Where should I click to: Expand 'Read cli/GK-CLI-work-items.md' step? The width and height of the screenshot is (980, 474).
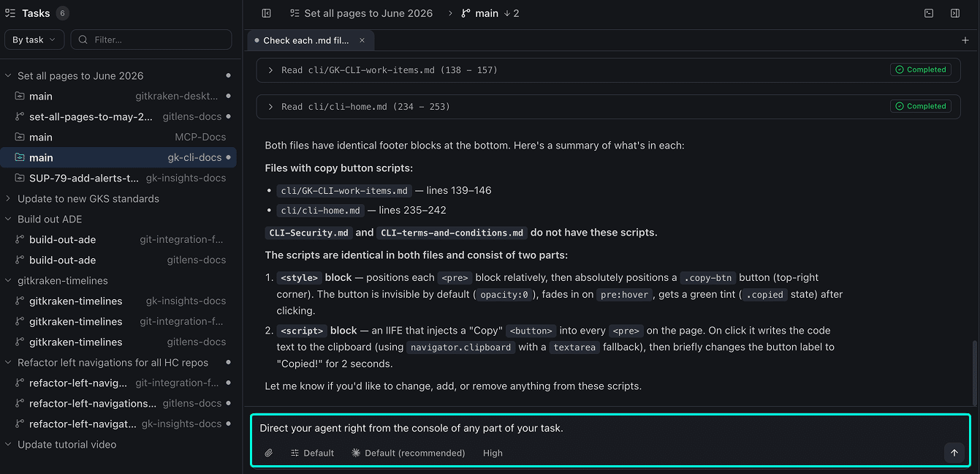click(x=270, y=70)
